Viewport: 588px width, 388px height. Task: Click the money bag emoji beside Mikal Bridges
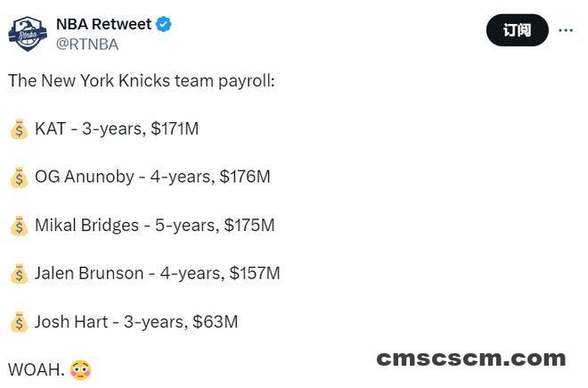(x=19, y=226)
